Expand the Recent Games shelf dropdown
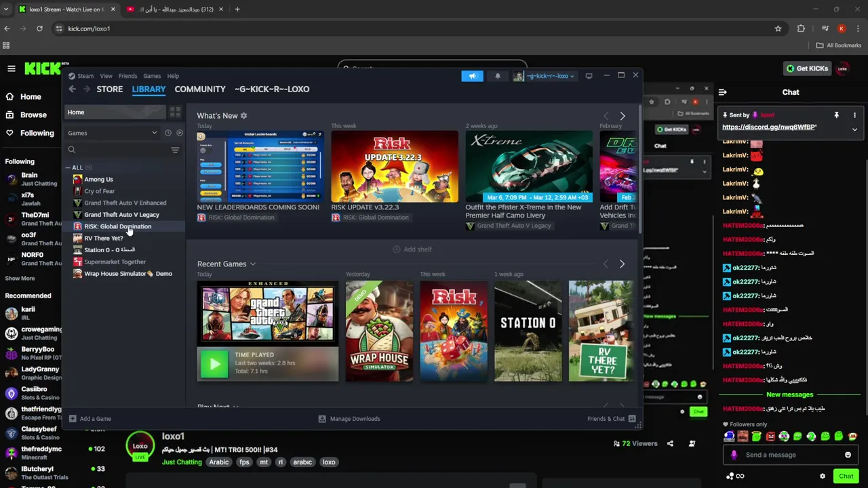The height and width of the screenshot is (488, 868). [x=252, y=264]
